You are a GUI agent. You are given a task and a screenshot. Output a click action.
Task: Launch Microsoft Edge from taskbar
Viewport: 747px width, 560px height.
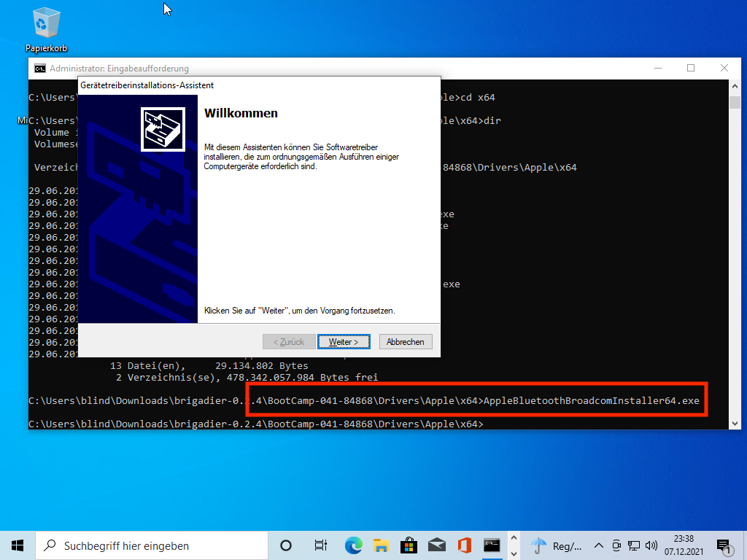click(354, 545)
